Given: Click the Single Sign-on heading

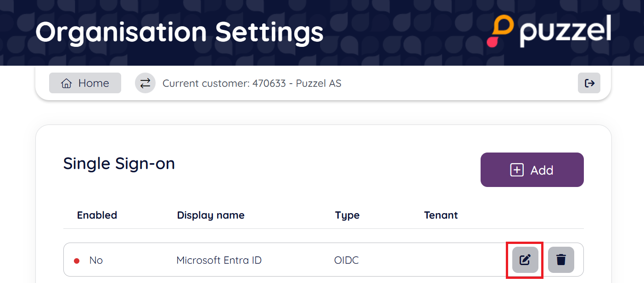Looking at the screenshot, I should pyautogui.click(x=119, y=164).
